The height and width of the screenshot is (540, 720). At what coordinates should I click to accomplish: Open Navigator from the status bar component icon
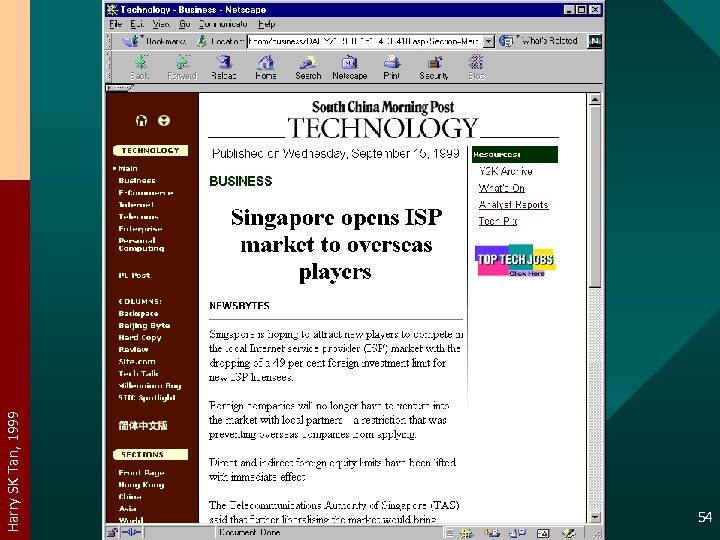coord(466,533)
